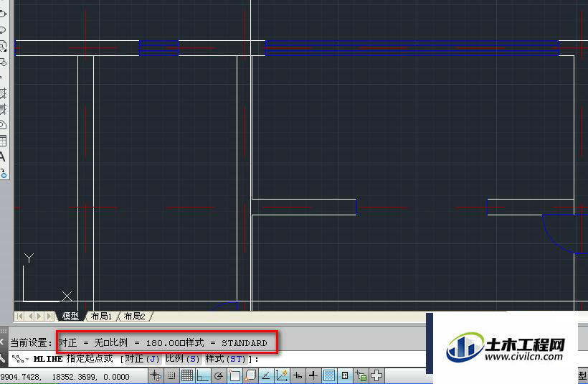Viewport: 588px width, 384px height.
Task: Toggle Grid Display in status bar
Action: pos(186,375)
